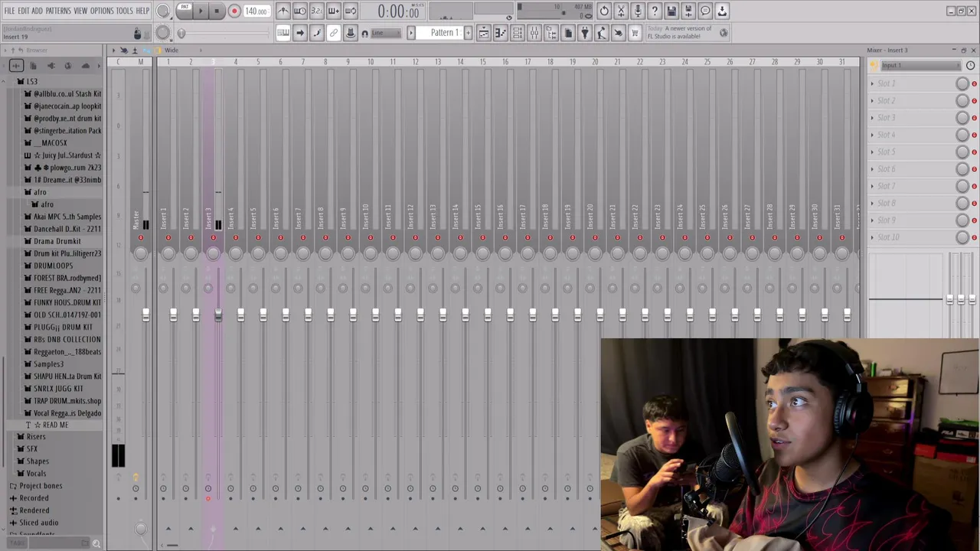
Task: Click the floppy disk save icon
Action: pos(671,11)
